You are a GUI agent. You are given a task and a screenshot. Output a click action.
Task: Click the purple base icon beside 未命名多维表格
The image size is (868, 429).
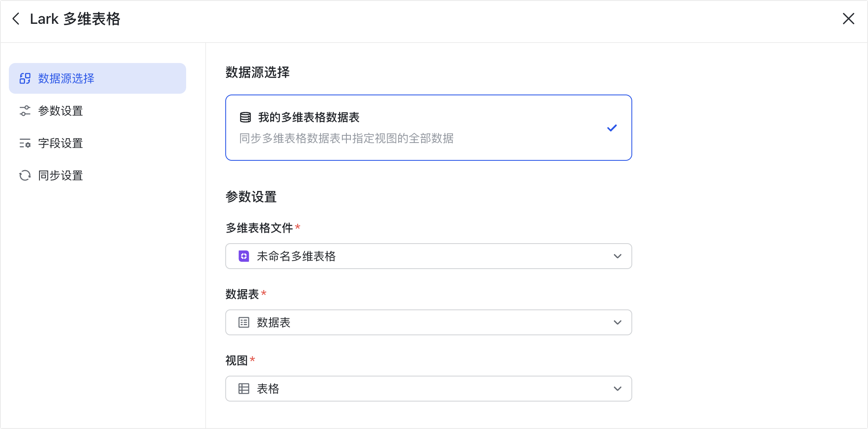click(x=244, y=256)
